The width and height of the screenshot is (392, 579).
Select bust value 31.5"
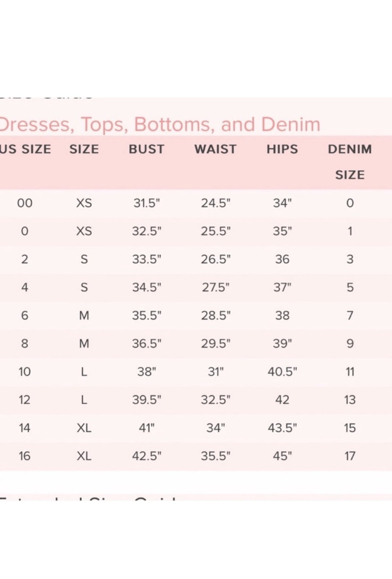coord(146,203)
